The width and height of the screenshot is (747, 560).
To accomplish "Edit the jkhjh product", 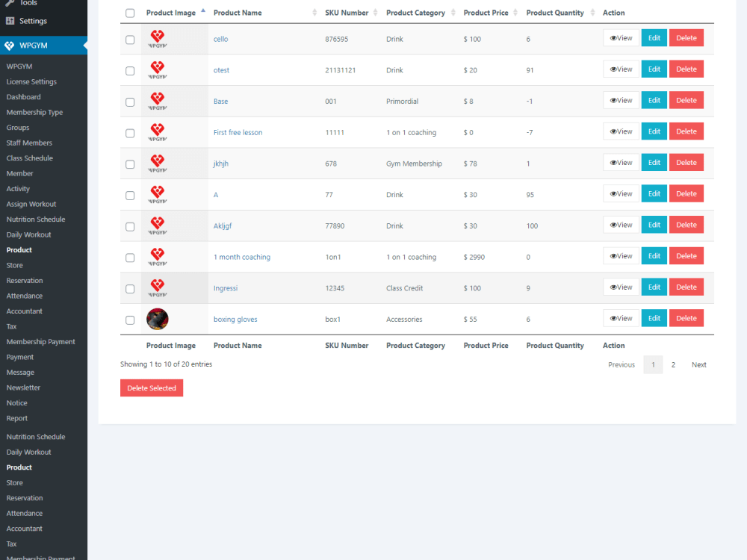I will tap(654, 162).
